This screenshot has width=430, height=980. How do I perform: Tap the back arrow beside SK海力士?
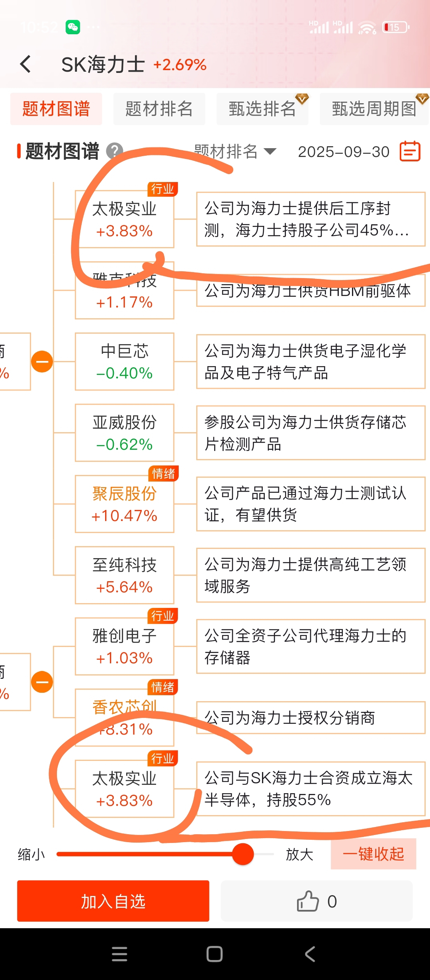pyautogui.click(x=25, y=64)
